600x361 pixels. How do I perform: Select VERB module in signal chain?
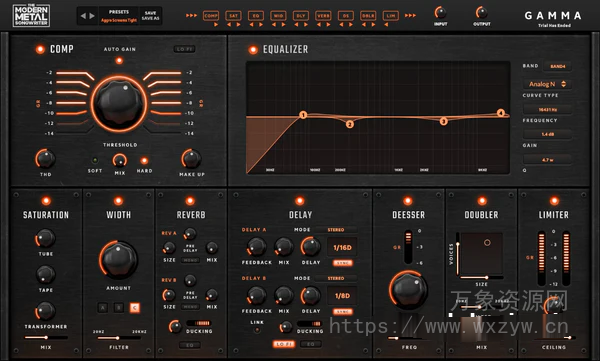[323, 16]
